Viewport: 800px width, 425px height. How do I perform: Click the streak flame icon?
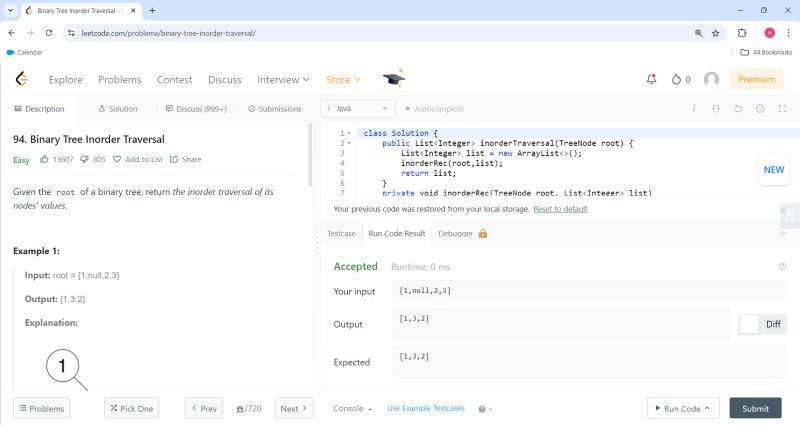pyautogui.click(x=676, y=79)
